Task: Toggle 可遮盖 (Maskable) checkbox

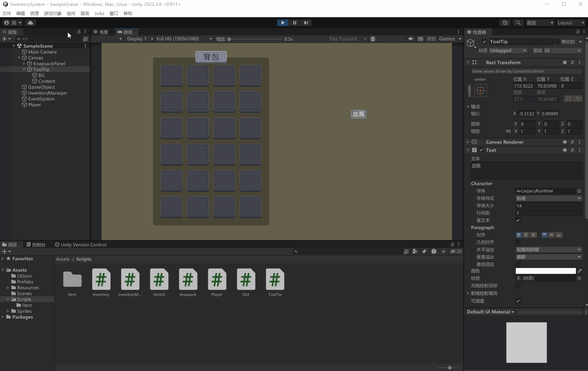Action: 518,301
